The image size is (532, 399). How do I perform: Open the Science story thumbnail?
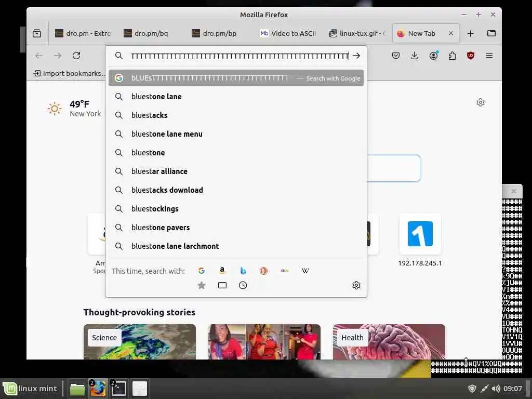(139, 342)
